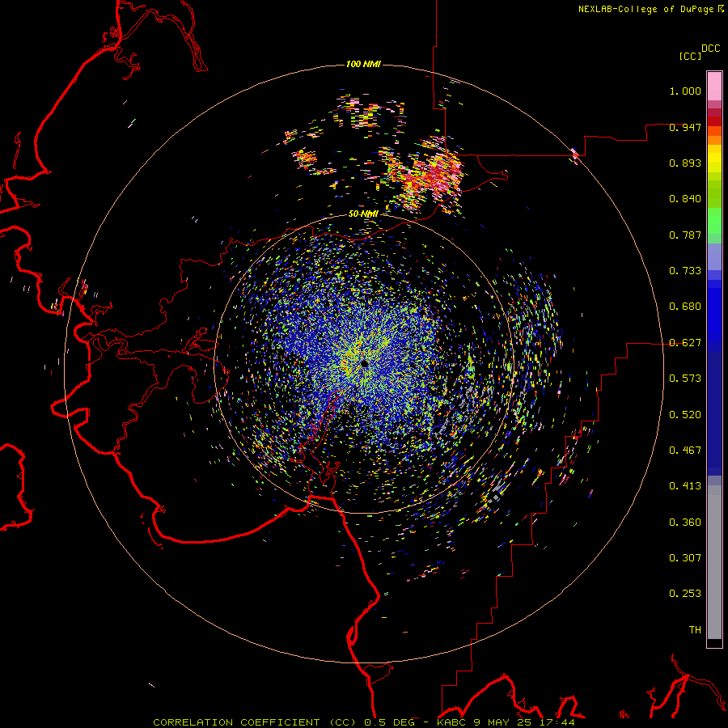
Task: Click the 0.413 scale value
Action: [685, 486]
